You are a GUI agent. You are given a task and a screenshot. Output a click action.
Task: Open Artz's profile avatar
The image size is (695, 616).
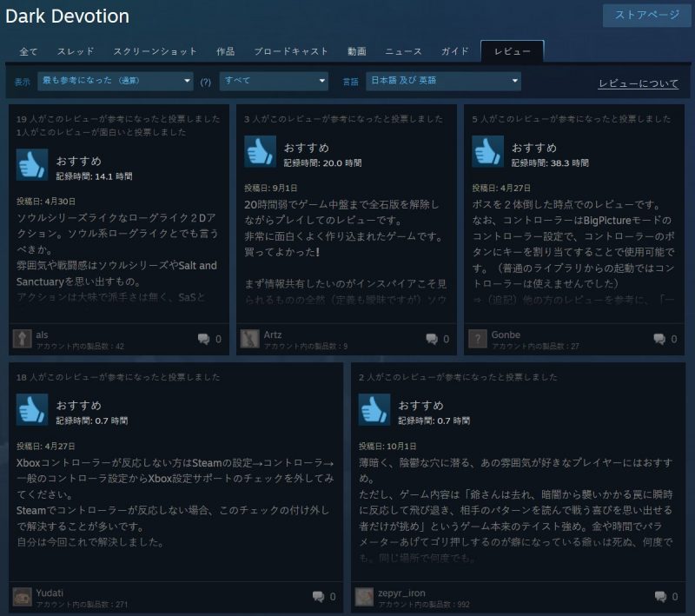pos(249,339)
